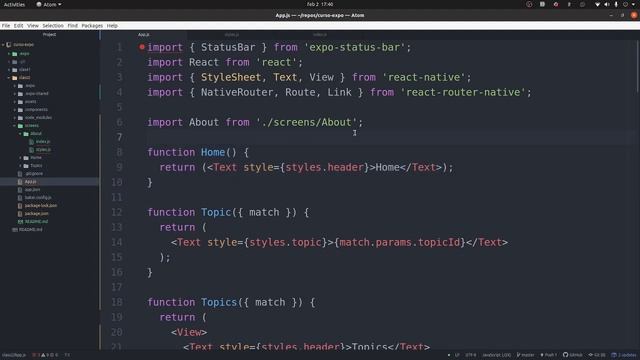Open the Edit menu
Viewport: 640px width, 360px height.
(18, 26)
